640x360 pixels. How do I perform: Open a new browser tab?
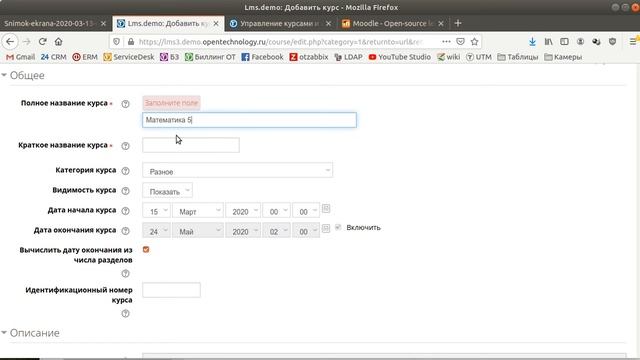click(458, 23)
